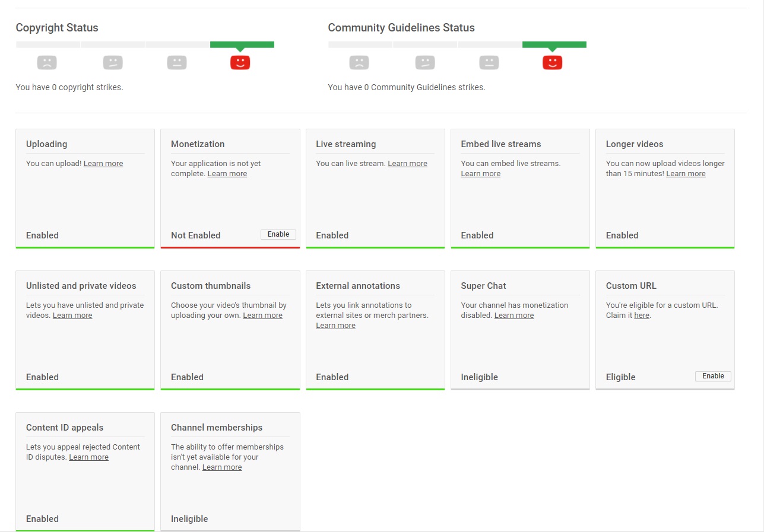
Task: Click 'Enabled' status in Unlisted and private videos card
Action: point(42,377)
